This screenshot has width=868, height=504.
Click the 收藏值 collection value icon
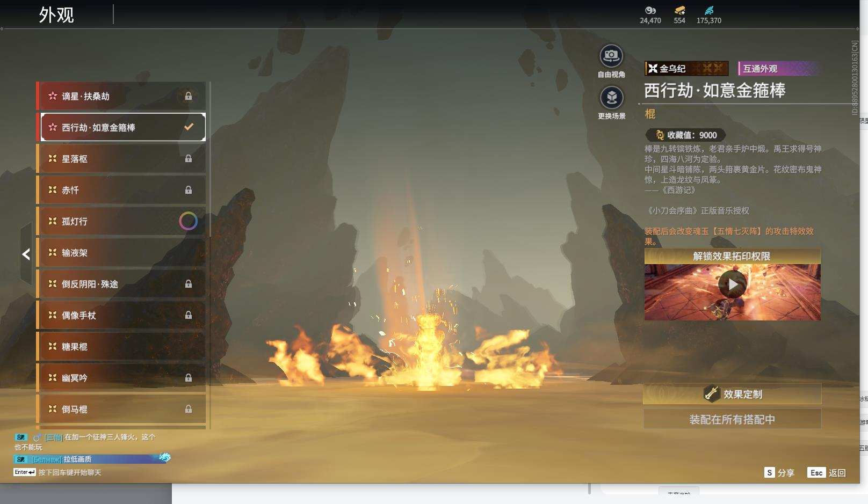point(660,135)
